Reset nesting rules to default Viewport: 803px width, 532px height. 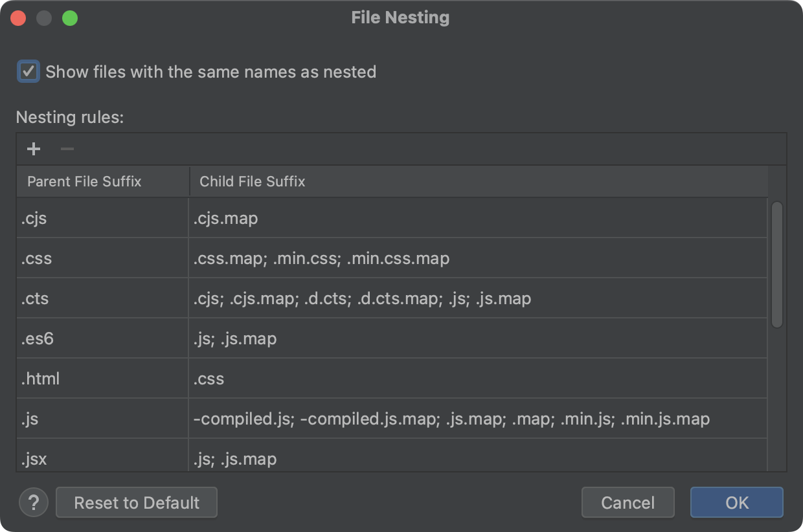click(x=136, y=502)
